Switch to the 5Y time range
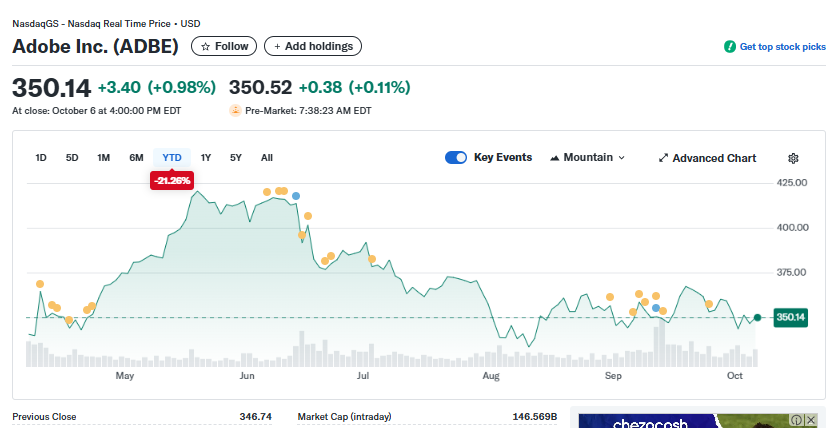840x428 pixels. tap(236, 158)
